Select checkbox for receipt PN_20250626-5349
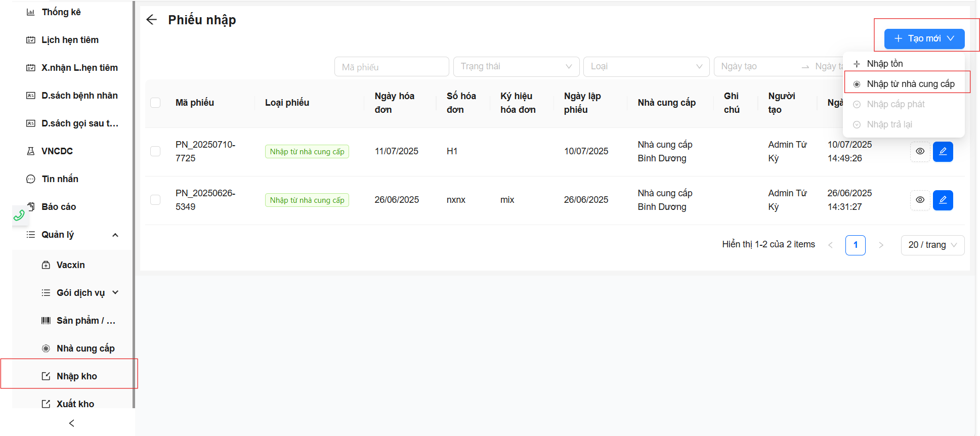980x436 pixels. [155, 200]
